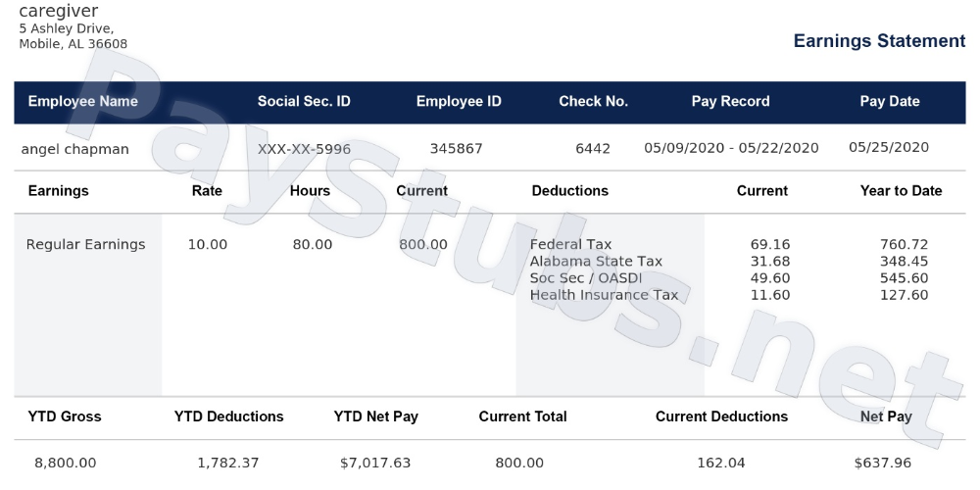Select the employee name angel chapman

click(75, 149)
